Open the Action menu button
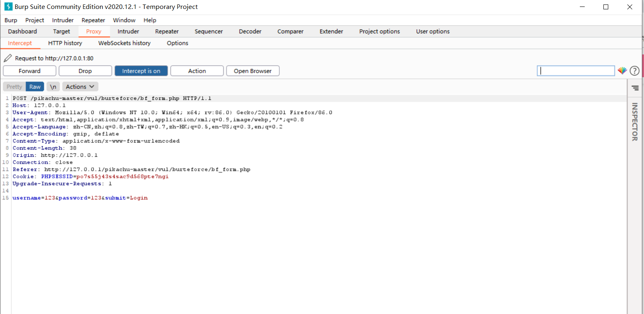The height and width of the screenshot is (314, 644). (x=197, y=71)
